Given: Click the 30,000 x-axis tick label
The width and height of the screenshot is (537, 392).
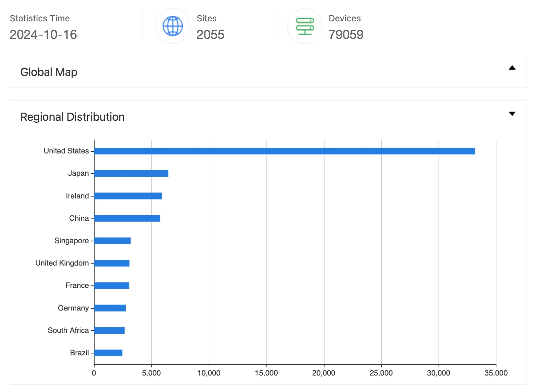Looking at the screenshot, I should (x=439, y=373).
